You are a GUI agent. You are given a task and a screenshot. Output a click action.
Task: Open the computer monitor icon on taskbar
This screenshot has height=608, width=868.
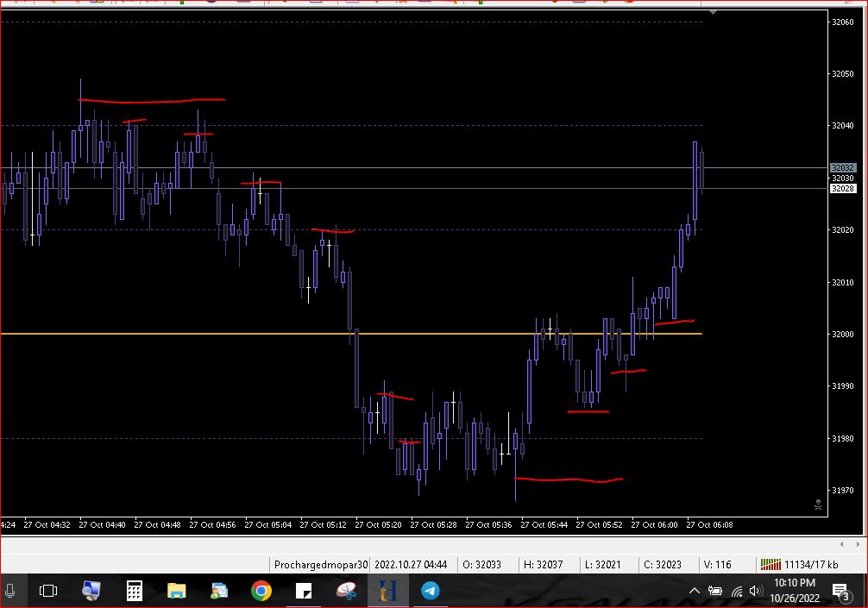click(x=91, y=591)
